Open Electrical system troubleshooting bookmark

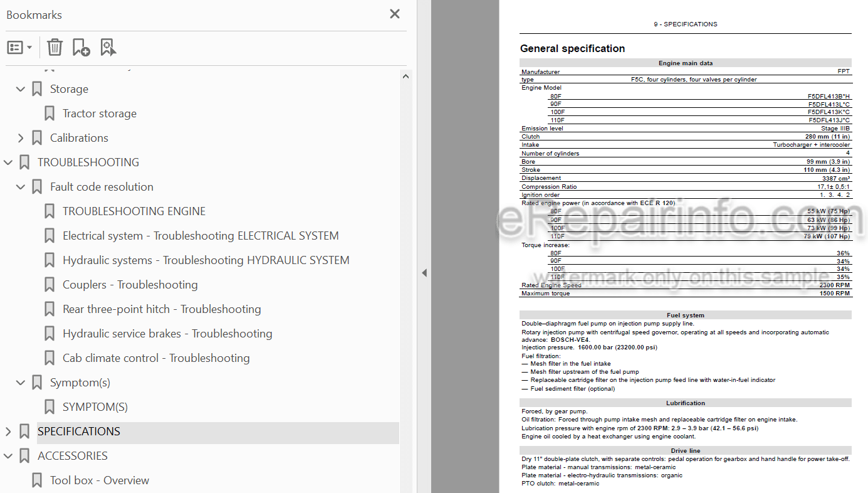201,236
